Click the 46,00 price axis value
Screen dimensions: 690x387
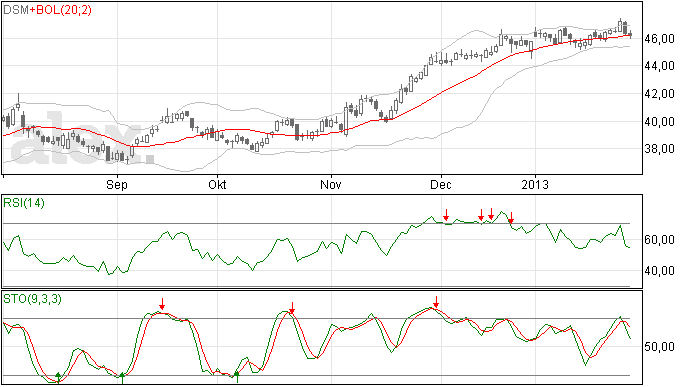tap(660, 39)
